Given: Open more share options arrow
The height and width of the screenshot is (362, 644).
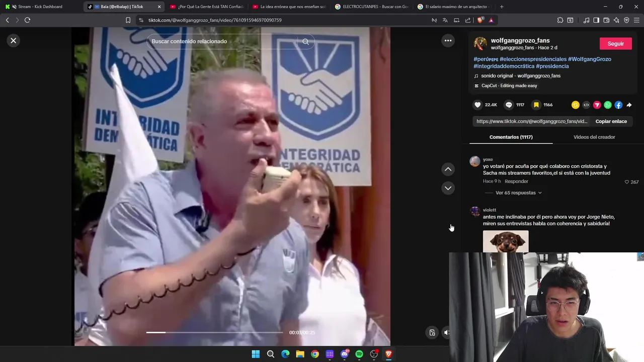Looking at the screenshot, I should pos(629,105).
